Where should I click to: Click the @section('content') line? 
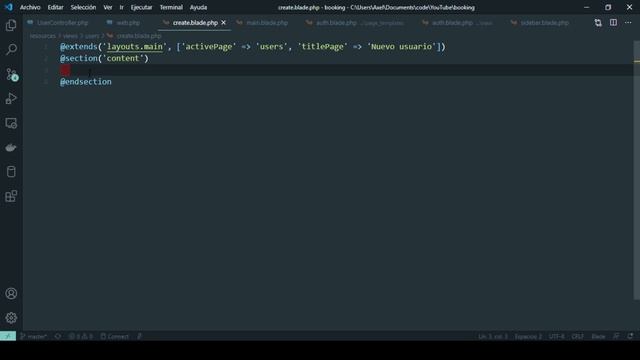coord(104,58)
